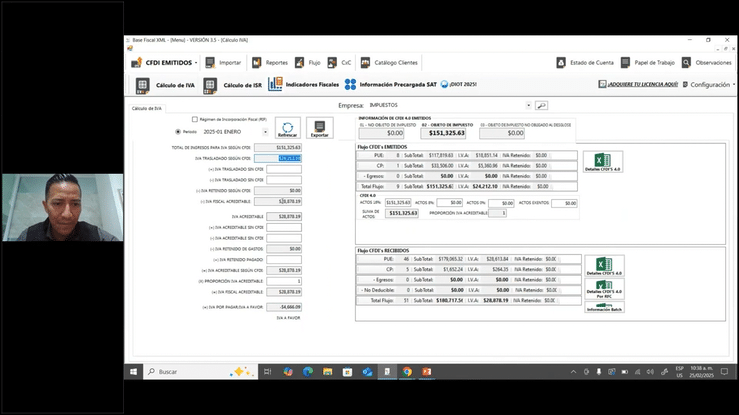739x415 pixels.
Task: Select Cálculo de ISR module
Action: click(232, 85)
